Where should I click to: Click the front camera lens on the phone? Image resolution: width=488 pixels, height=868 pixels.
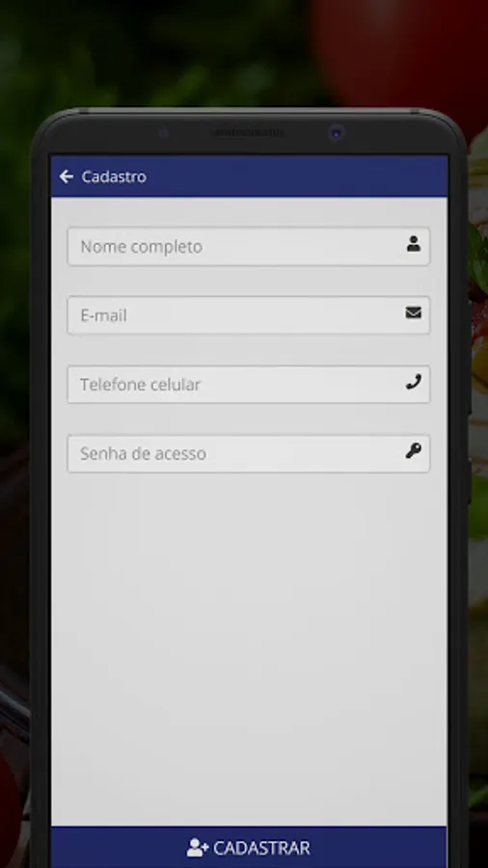[x=336, y=133]
